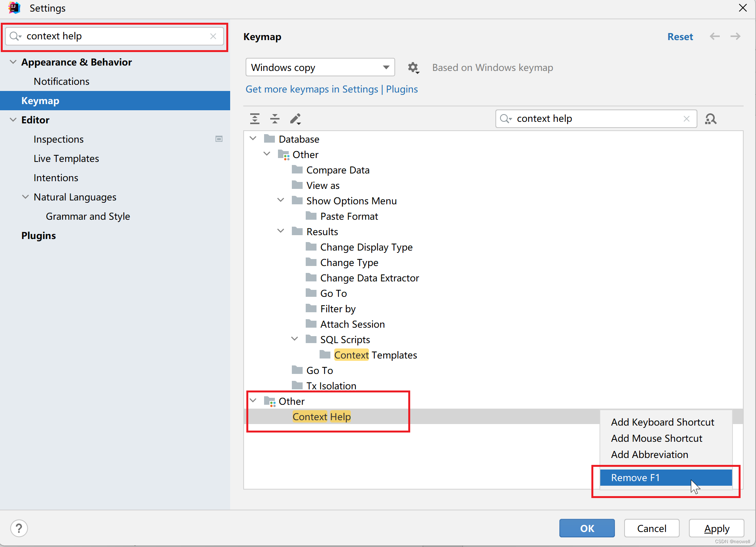This screenshot has height=547, width=756.
Task: Open the Get more keymaps Plugins link
Action: (x=332, y=89)
